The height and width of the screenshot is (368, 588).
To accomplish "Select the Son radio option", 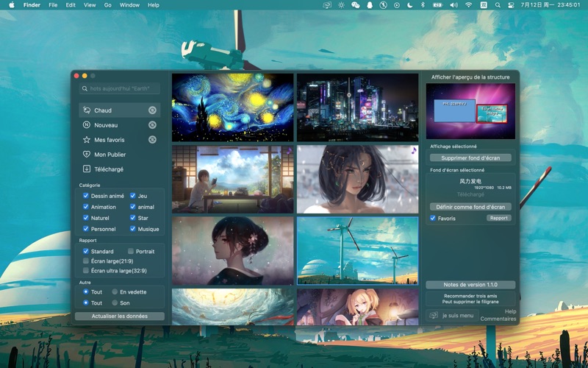I will (x=115, y=302).
